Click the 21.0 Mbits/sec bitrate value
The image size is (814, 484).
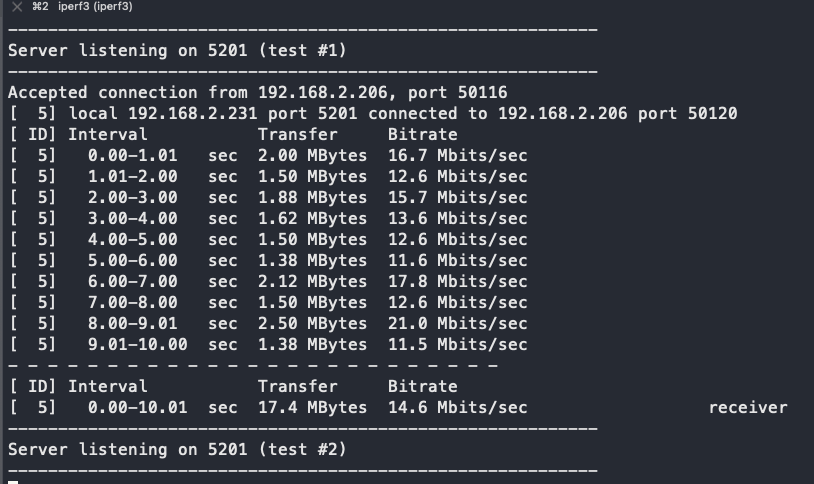(457, 323)
